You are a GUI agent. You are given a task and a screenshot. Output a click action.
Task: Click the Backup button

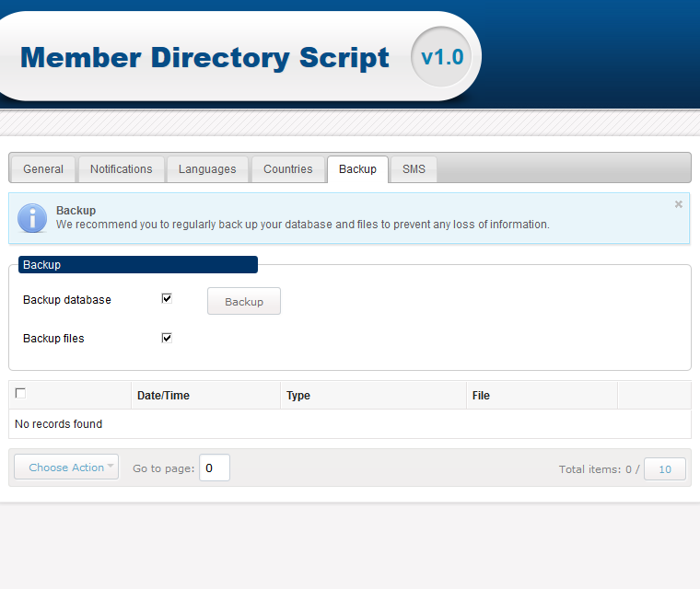(x=244, y=301)
